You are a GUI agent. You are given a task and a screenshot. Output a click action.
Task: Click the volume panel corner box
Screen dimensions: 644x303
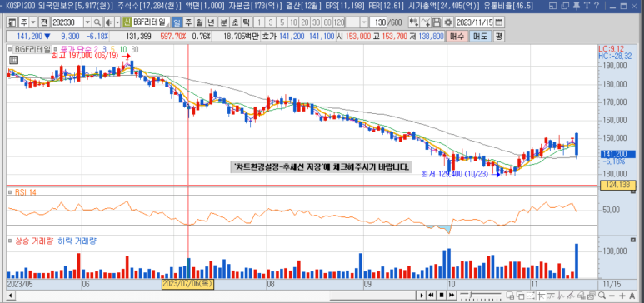tap(632, 240)
